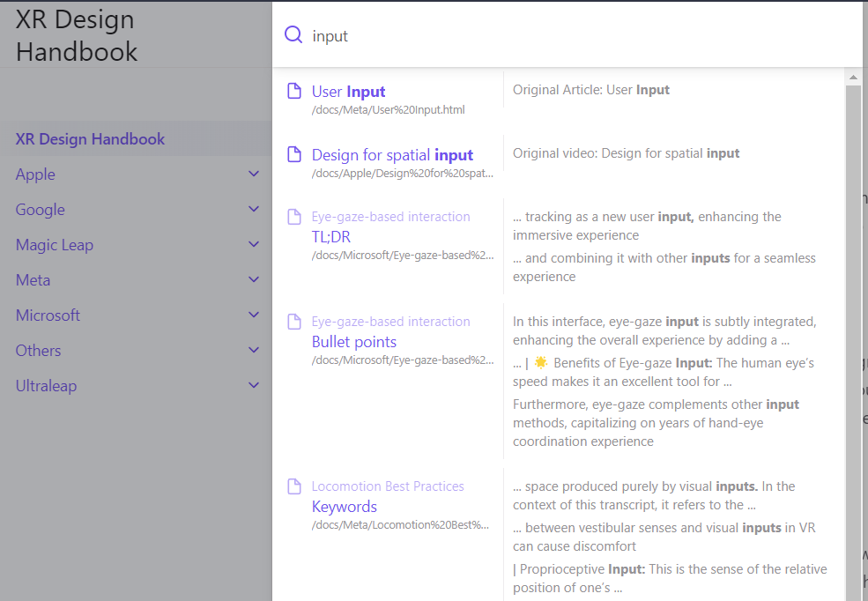Click the /docs/Meta/User%20Input.html path
Image resolution: width=868 pixels, height=601 pixels.
point(388,109)
